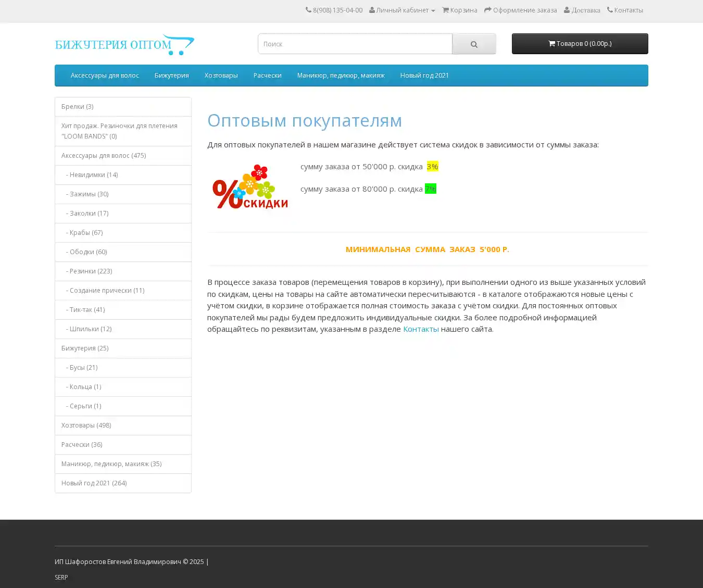Click the magnifier search button
This screenshot has height=588, width=703.
[474, 44]
